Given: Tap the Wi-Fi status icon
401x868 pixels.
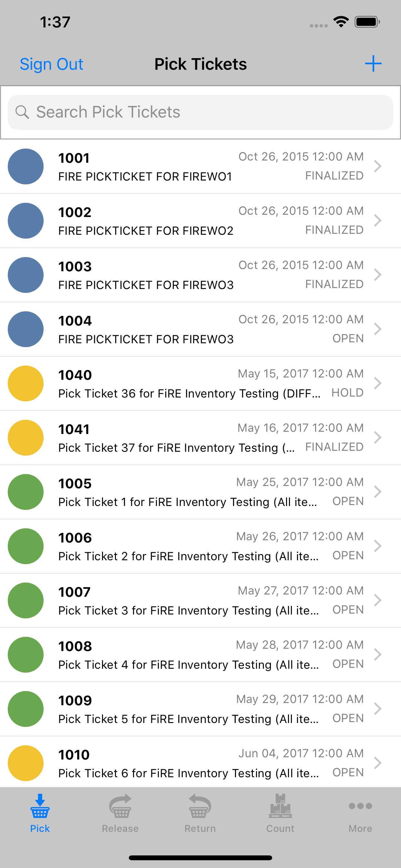Looking at the screenshot, I should (341, 22).
